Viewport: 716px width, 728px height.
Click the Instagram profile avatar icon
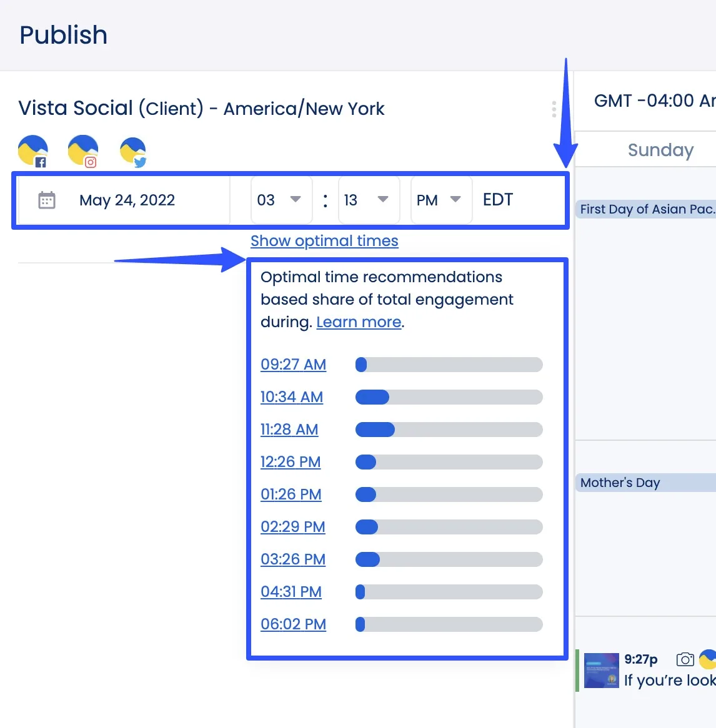point(83,151)
